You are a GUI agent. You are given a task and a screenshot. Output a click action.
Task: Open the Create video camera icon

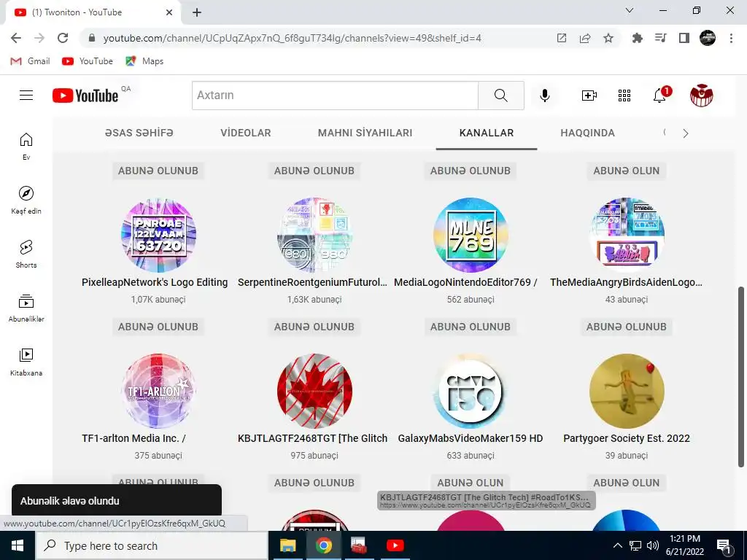(589, 96)
